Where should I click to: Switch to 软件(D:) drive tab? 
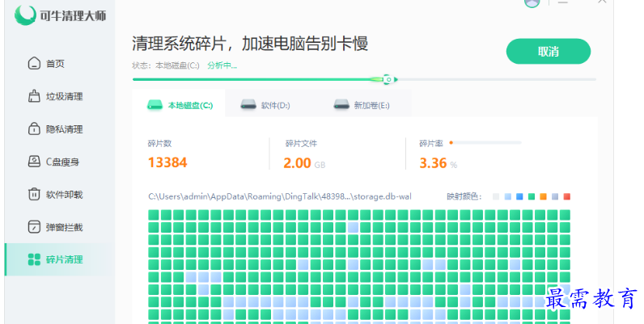pyautogui.click(x=265, y=105)
